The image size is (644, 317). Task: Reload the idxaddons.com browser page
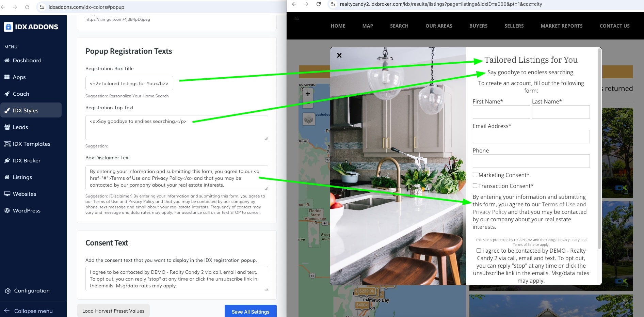(x=27, y=7)
